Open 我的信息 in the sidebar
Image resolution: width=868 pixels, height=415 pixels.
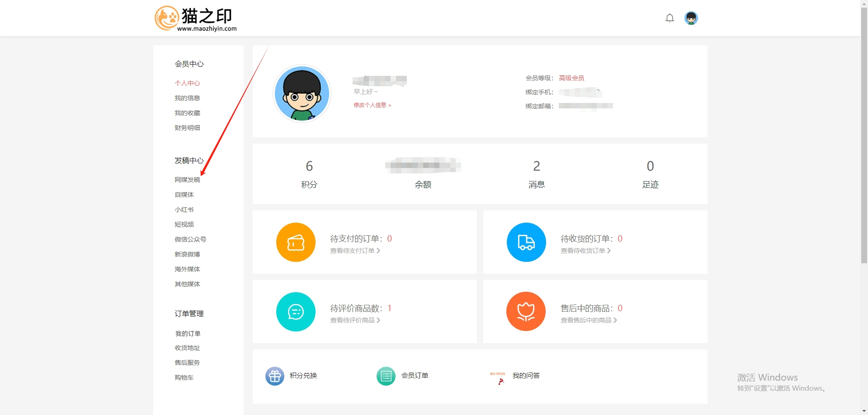click(187, 98)
